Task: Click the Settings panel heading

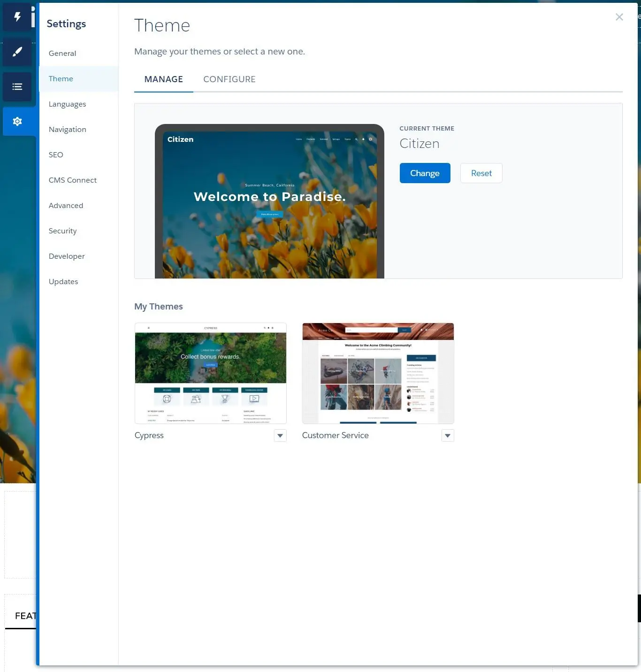Action: click(66, 23)
